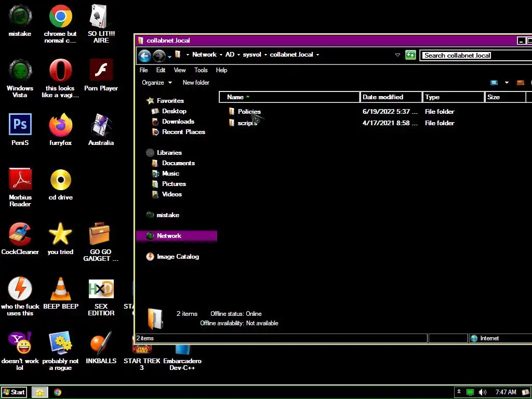Open the 'mistake' computer desktop icon
The width and height of the screenshot is (532, 399).
coord(20,20)
